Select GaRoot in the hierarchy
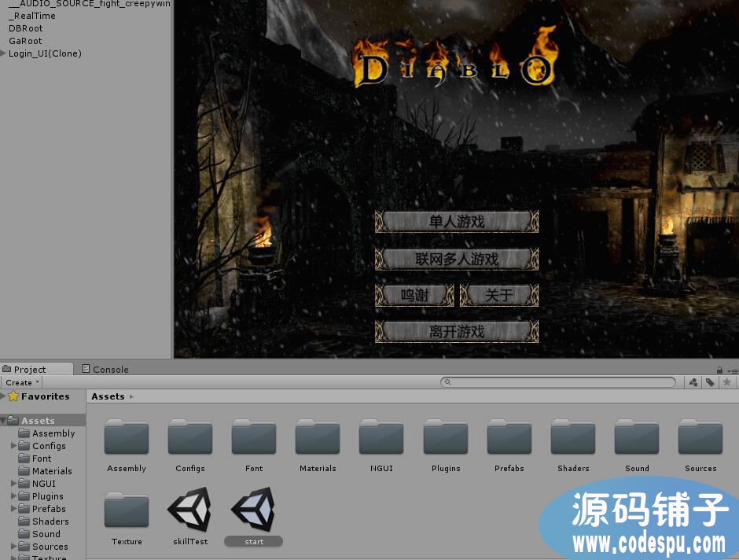The height and width of the screenshot is (560, 739). [x=25, y=41]
